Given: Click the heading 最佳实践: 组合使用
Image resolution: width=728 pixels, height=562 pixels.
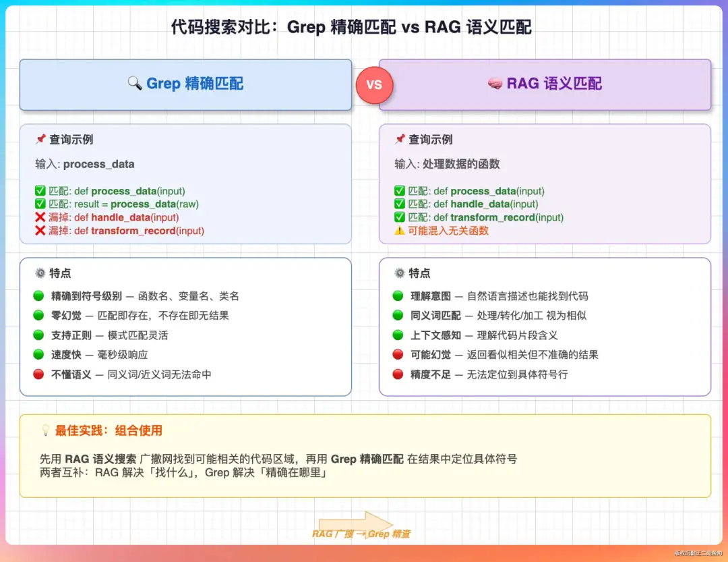Looking at the screenshot, I should tap(109, 430).
